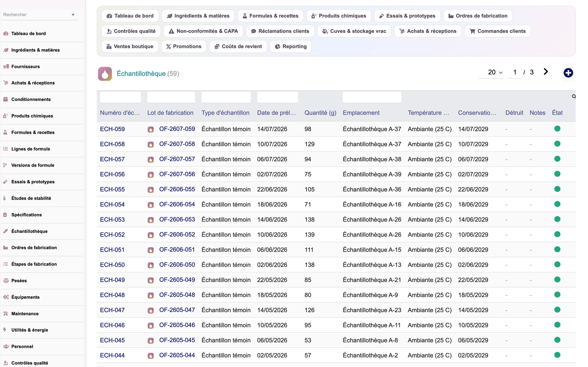Viewport: 588px width, 367px height.
Task: Open the Reporting tab
Action: click(291, 46)
